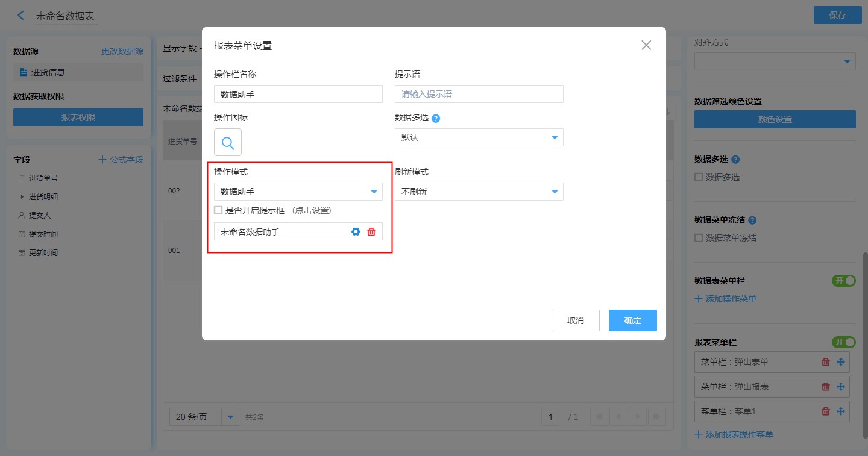Delete 未命名数据助手 with the red trash icon
The height and width of the screenshot is (456, 868).
click(371, 231)
